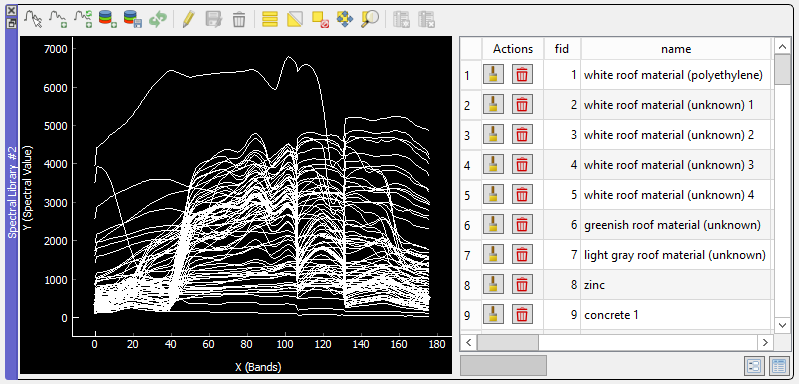Click save spectral library database icon
This screenshot has height=384, width=799.
133,19
